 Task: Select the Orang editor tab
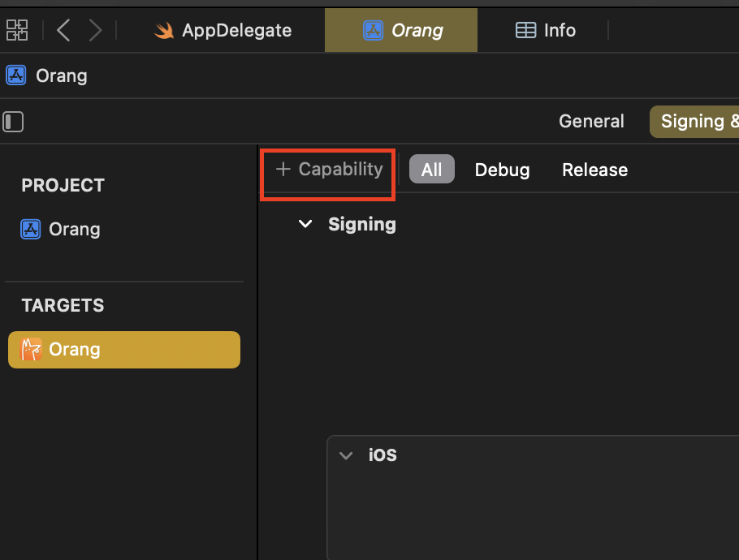pos(401,30)
